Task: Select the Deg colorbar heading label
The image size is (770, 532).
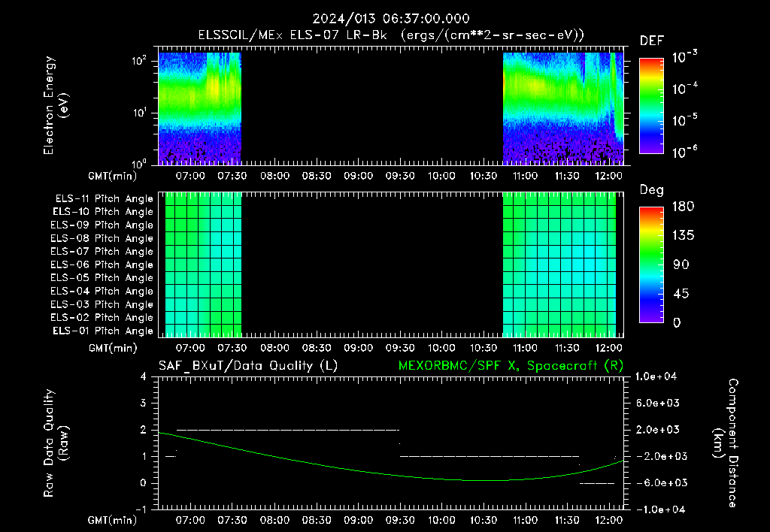Action: coord(652,190)
